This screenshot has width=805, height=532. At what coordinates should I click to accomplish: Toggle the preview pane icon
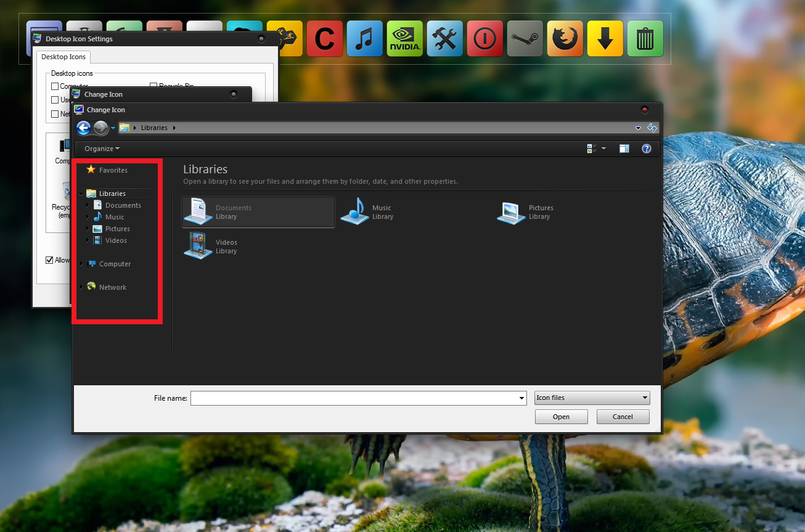(624, 149)
